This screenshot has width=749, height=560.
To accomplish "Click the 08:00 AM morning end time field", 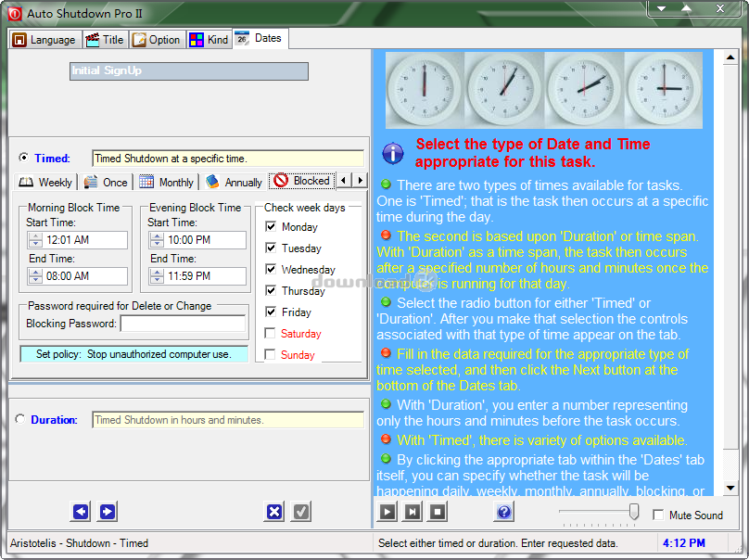I will tap(78, 276).
